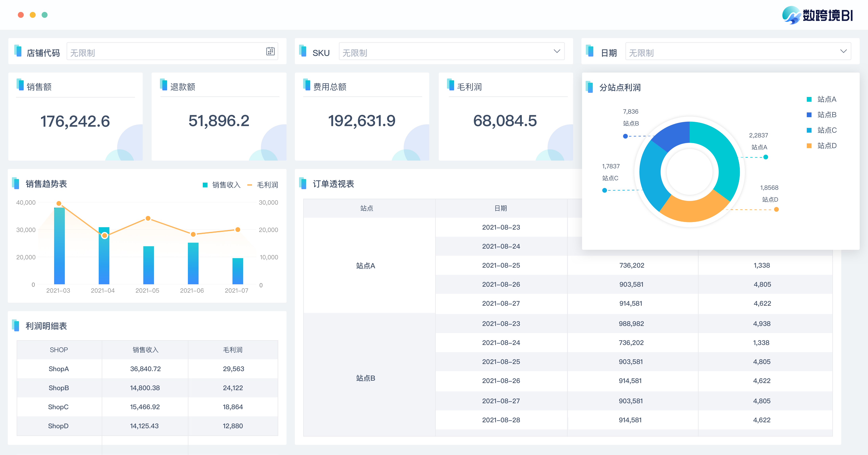Click the red window close dot

(x=21, y=15)
